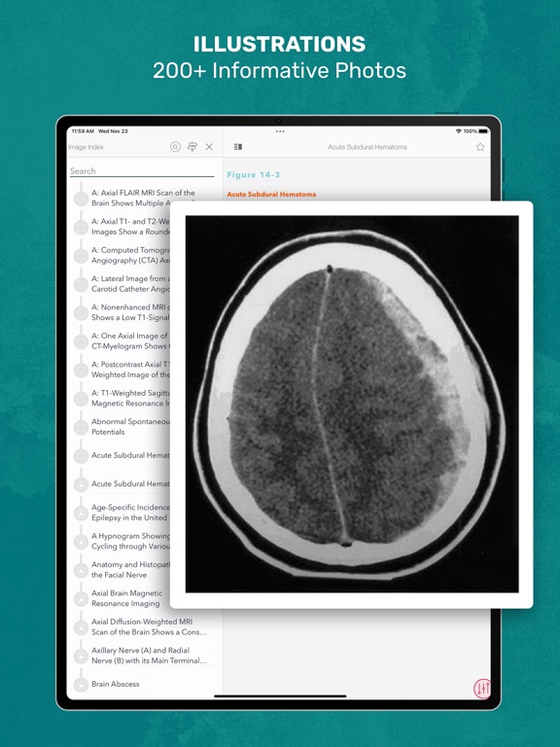Open the pink settings sliders icon
Screen dimensions: 560x747
482,688
